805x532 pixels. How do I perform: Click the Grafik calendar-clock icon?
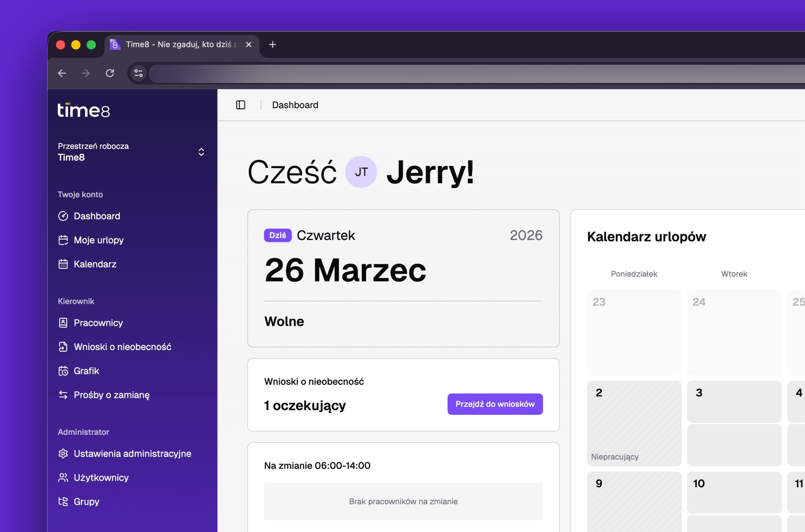pyautogui.click(x=63, y=371)
